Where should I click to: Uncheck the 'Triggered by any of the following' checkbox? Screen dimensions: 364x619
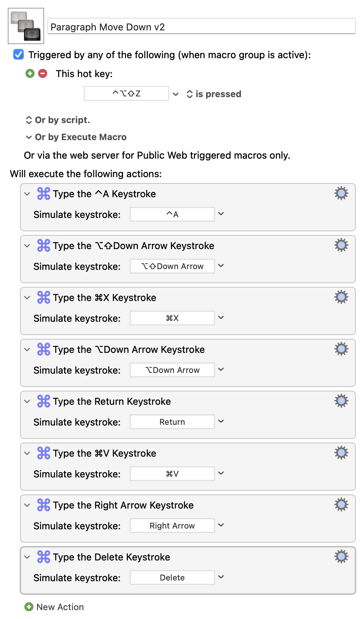click(19, 54)
